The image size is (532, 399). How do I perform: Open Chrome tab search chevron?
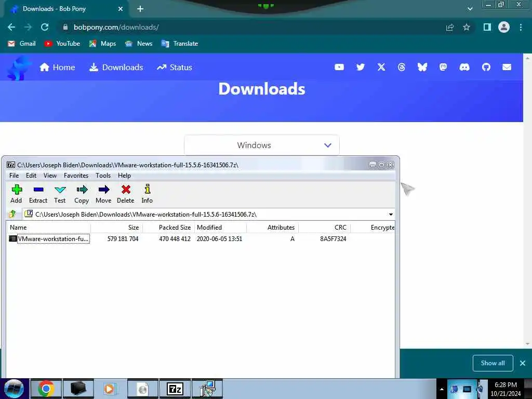tap(470, 9)
